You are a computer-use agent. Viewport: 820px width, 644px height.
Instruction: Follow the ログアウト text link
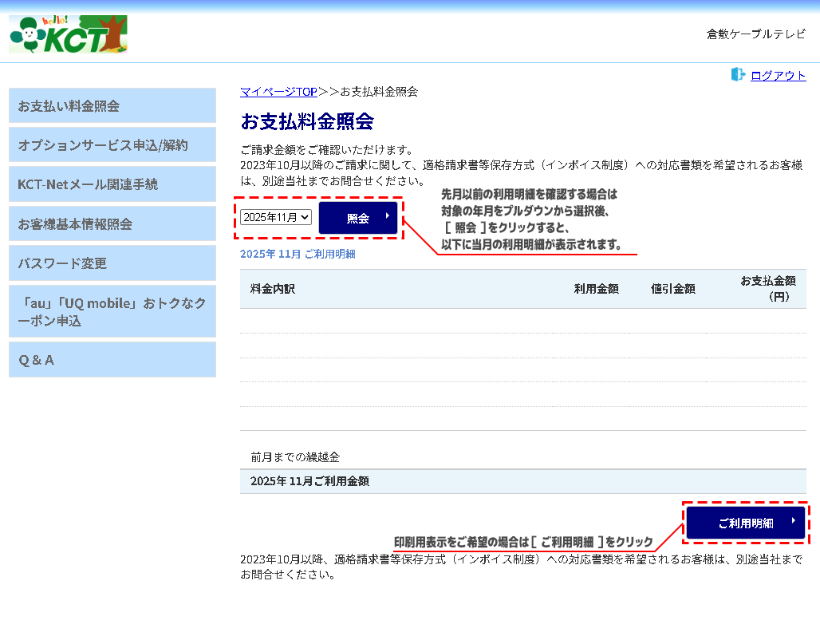point(778,76)
